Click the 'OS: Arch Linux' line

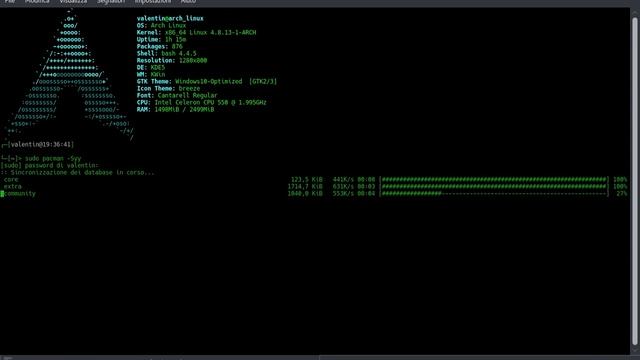coord(161,25)
